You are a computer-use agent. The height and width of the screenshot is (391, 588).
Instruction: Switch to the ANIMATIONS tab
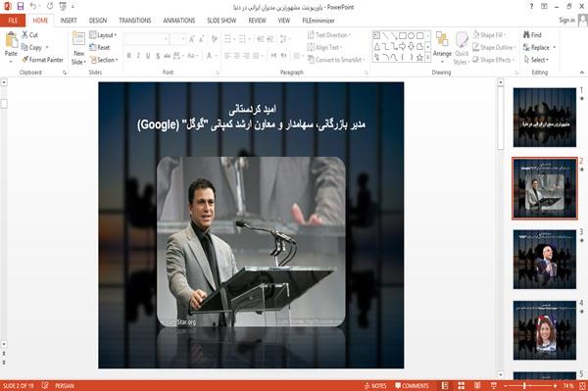179,21
